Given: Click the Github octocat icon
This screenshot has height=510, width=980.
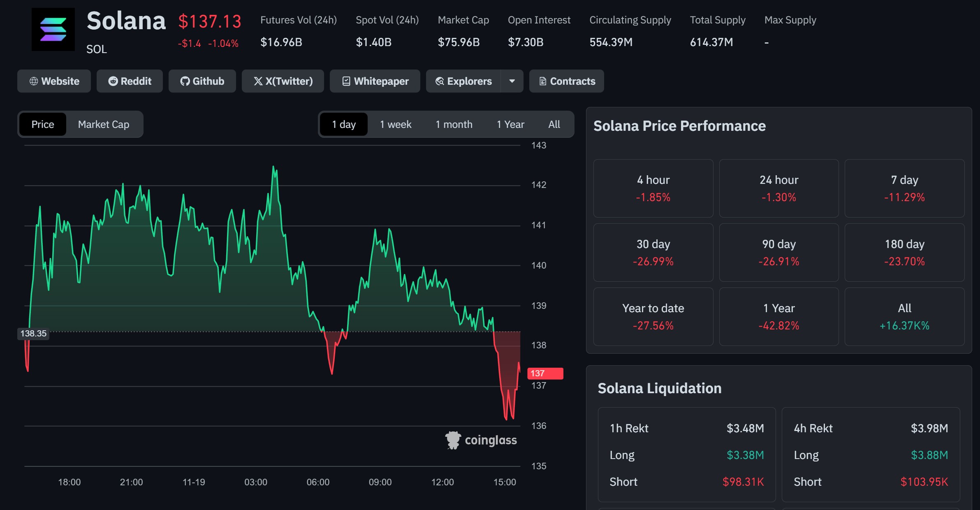Looking at the screenshot, I should [185, 81].
